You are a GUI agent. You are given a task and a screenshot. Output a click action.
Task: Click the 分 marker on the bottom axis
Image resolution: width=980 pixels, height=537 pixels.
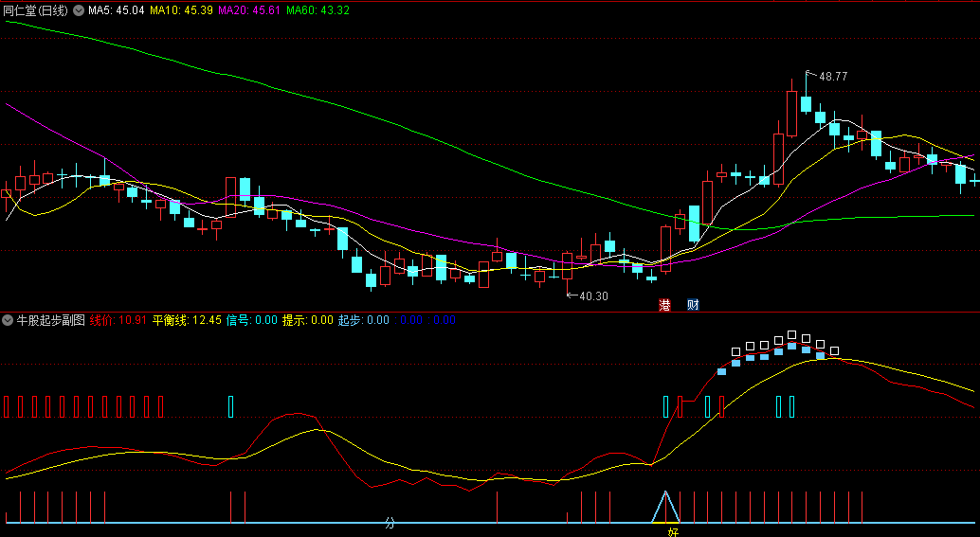(390, 523)
